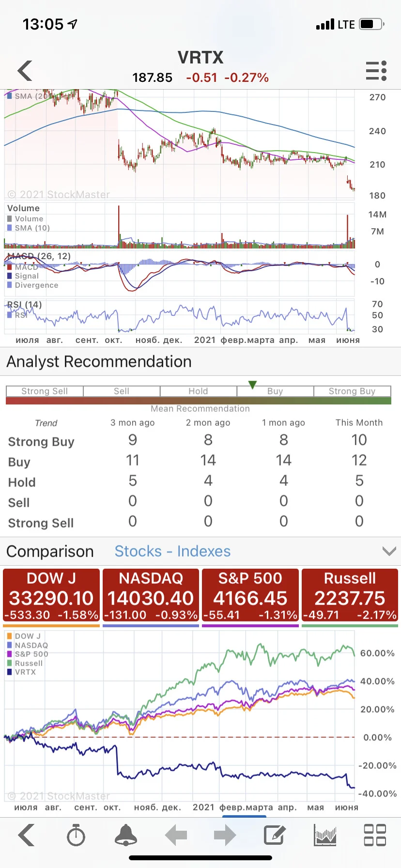Go to previous stock with left arrow
This screenshot has height=868, width=401.
(x=176, y=835)
